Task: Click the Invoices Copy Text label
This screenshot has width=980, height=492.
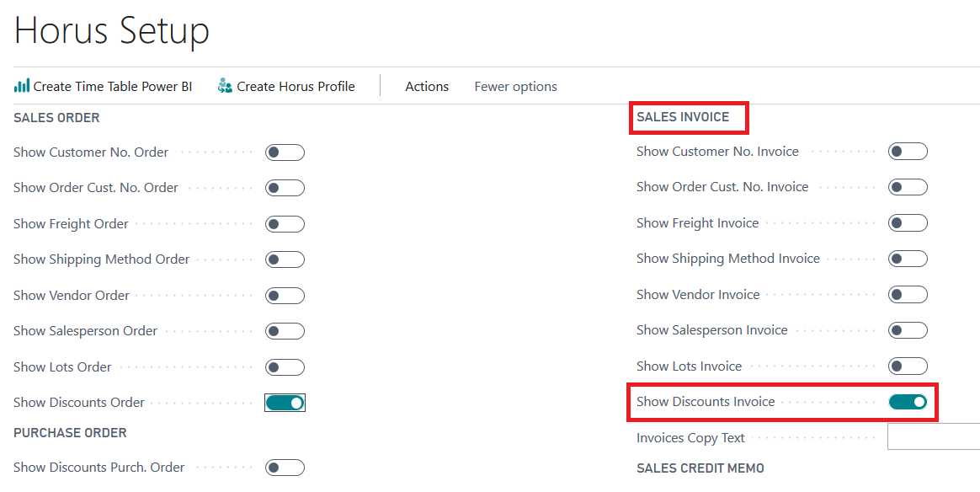Action: [690, 438]
